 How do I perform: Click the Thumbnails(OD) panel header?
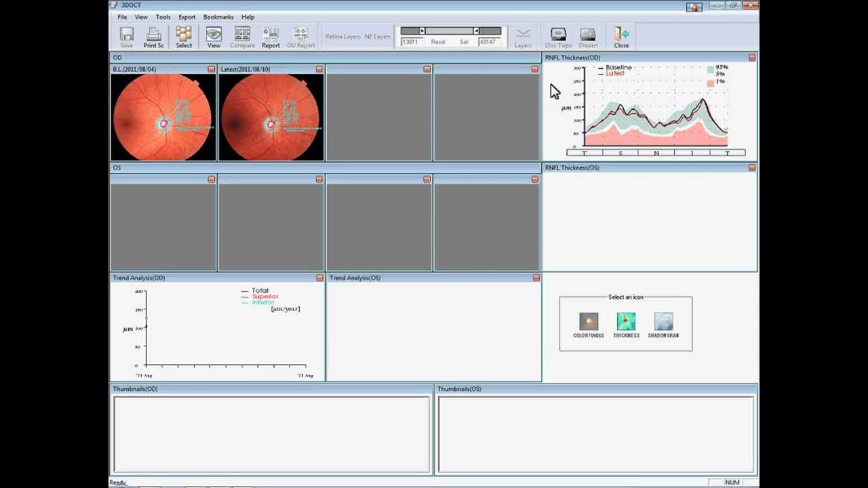pos(271,389)
